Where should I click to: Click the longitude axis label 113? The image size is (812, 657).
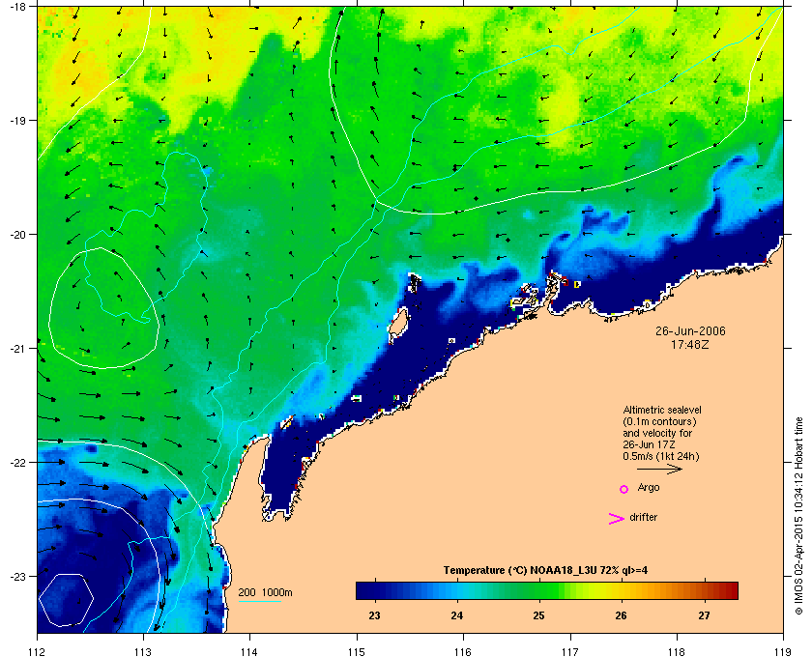pyautogui.click(x=143, y=652)
